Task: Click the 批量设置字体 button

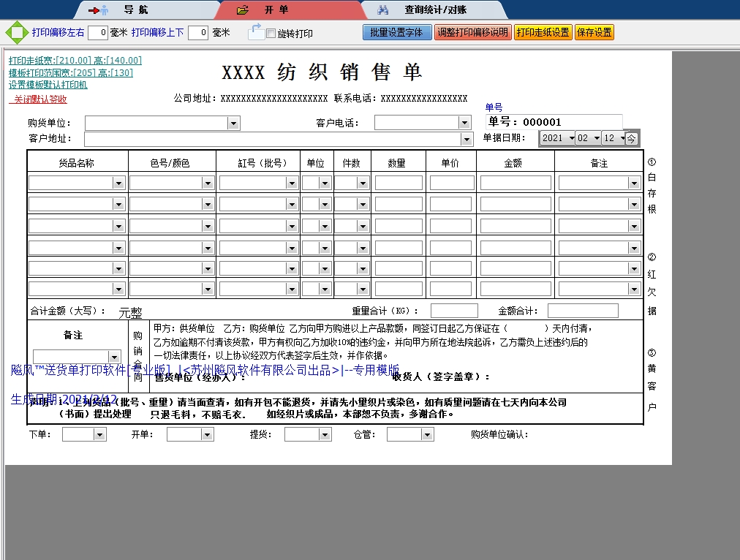Action: [396, 32]
